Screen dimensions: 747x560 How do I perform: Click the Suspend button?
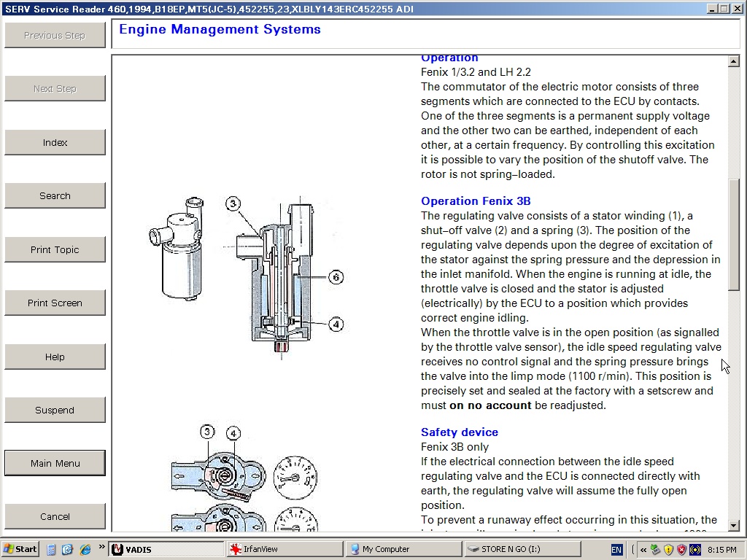[55, 410]
